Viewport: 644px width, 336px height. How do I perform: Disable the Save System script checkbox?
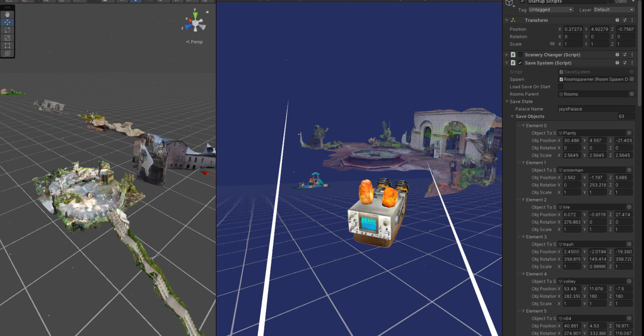[520, 63]
